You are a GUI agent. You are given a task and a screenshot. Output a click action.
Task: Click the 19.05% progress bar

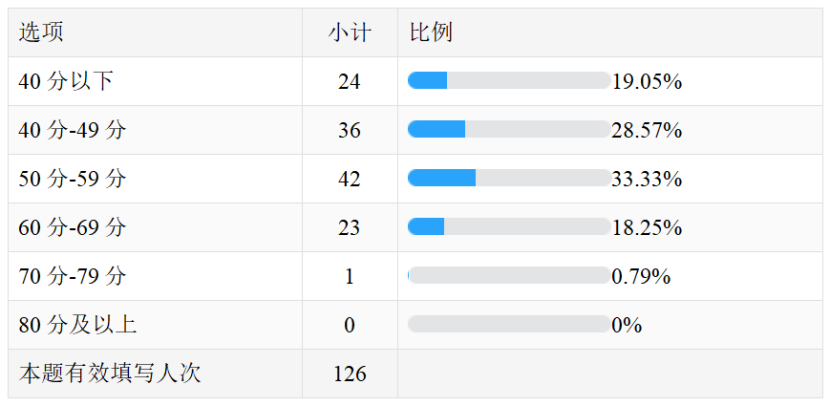(x=509, y=81)
